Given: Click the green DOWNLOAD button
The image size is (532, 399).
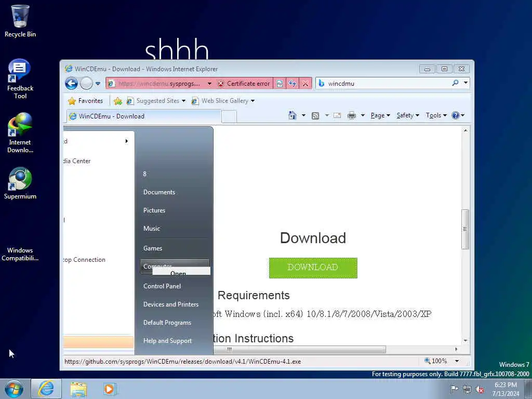Looking at the screenshot, I should click(x=313, y=268).
